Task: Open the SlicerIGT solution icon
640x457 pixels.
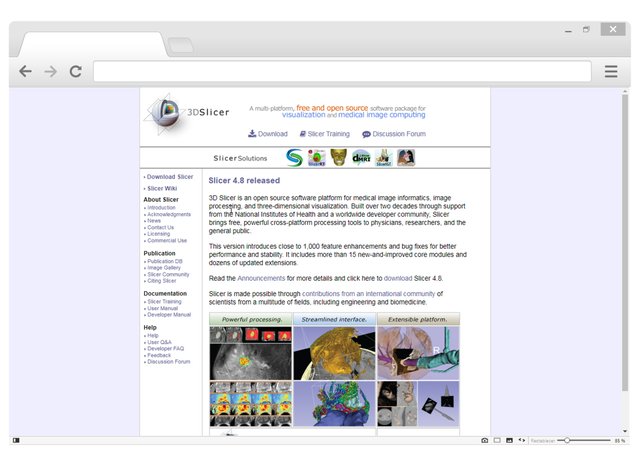Action: (384, 158)
